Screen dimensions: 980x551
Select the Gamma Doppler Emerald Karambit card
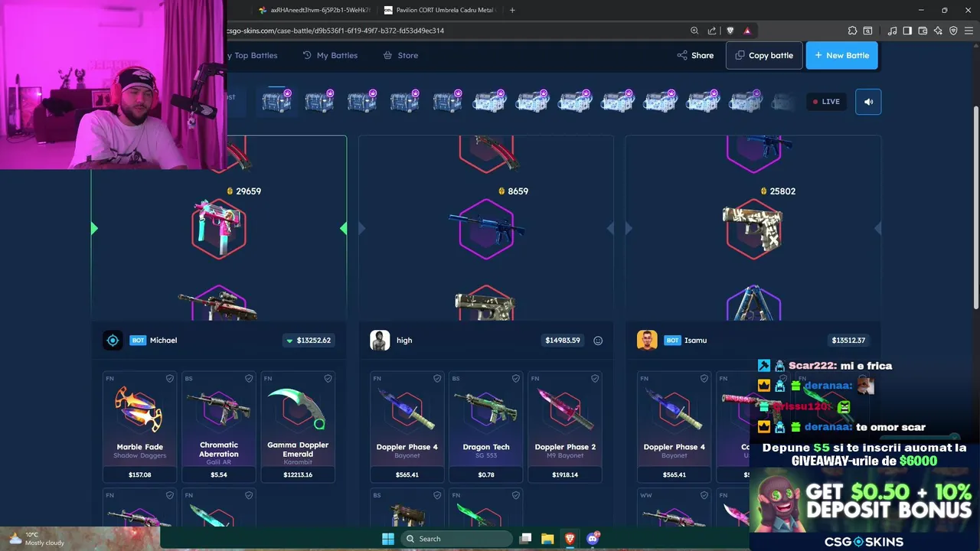pyautogui.click(x=298, y=427)
